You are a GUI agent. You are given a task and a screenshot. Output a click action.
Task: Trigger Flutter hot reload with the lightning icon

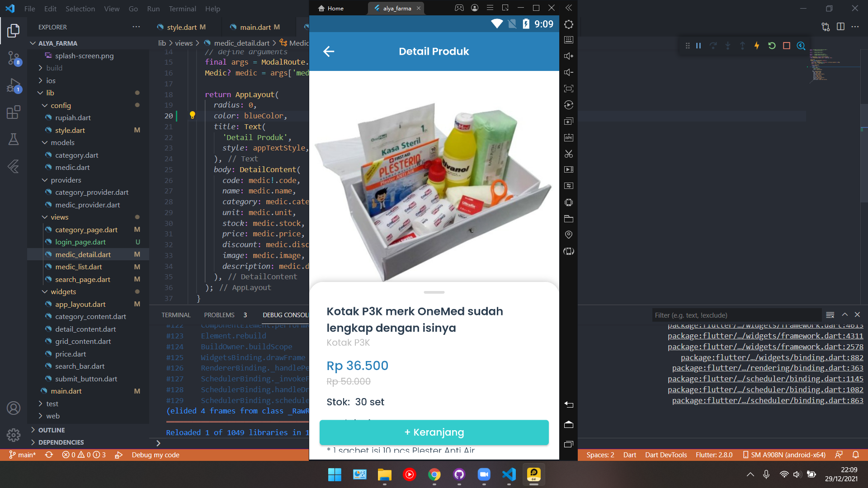(x=756, y=46)
